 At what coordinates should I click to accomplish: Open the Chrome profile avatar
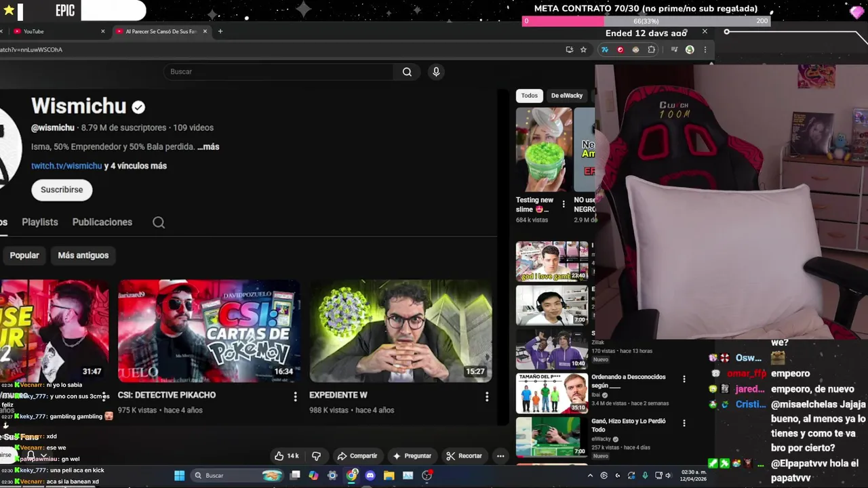point(690,49)
